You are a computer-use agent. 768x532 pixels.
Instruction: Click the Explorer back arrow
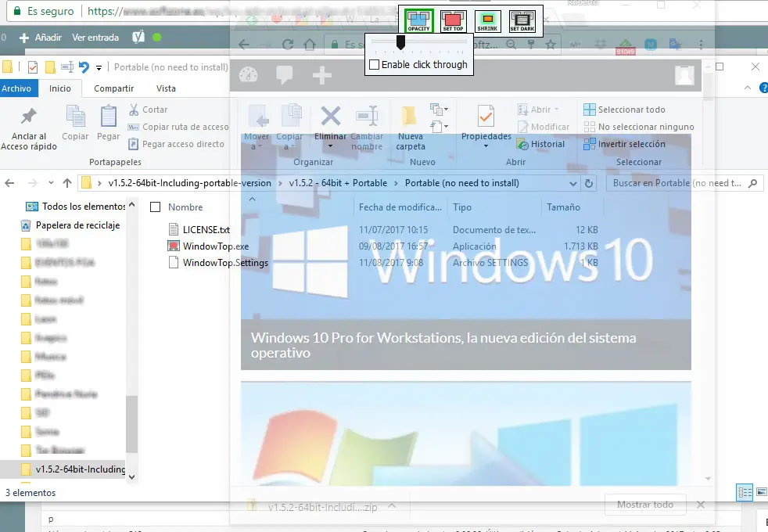pyautogui.click(x=10, y=183)
